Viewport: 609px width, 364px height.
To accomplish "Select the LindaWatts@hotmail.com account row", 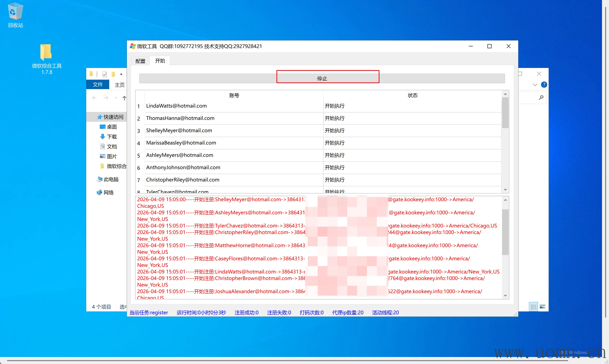I will (x=176, y=106).
